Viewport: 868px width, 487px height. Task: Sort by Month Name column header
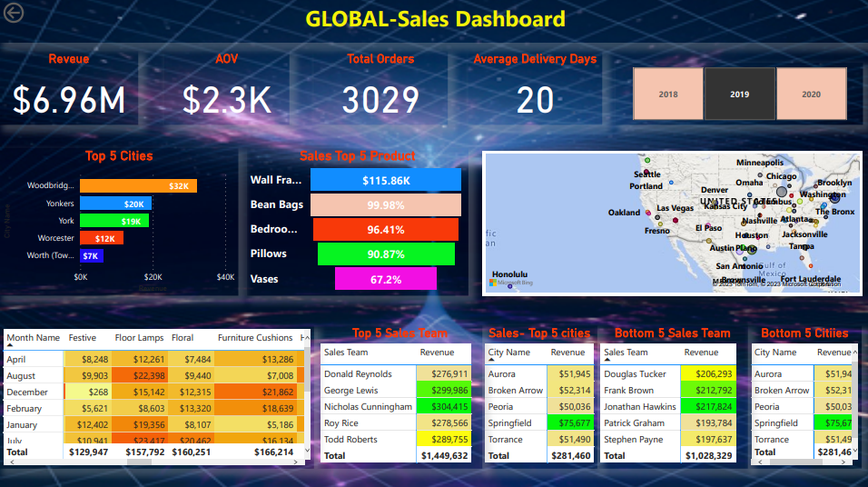coord(34,337)
